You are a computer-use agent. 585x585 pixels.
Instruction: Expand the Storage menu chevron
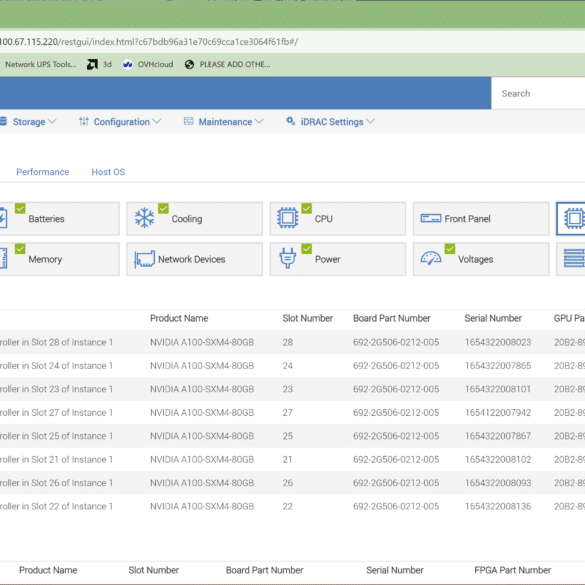click(x=52, y=121)
